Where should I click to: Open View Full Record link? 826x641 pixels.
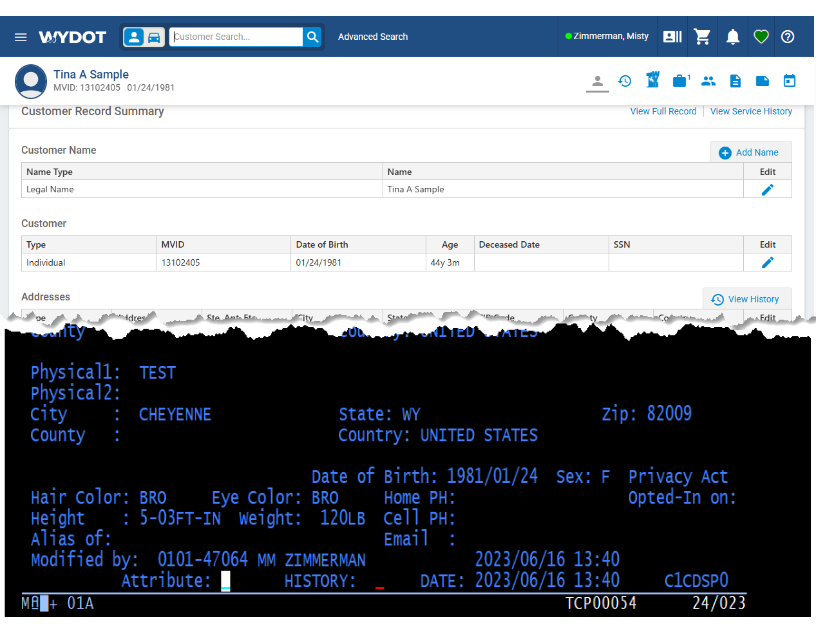pos(663,111)
